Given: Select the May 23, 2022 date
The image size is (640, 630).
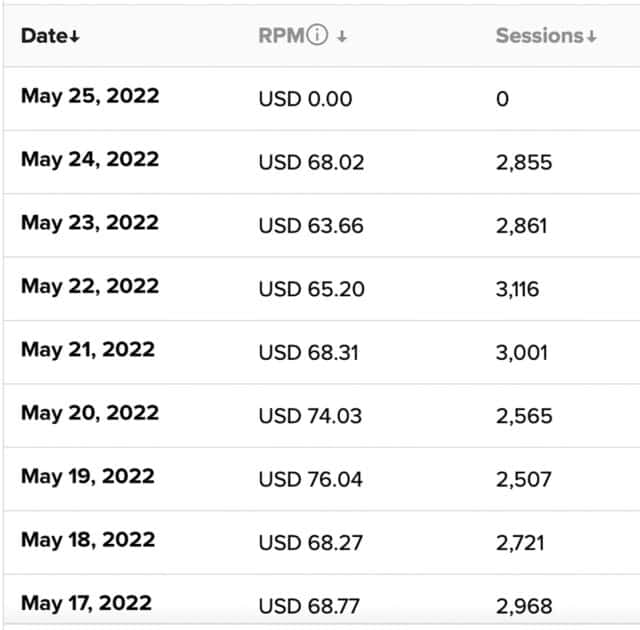Looking at the screenshot, I should pyautogui.click(x=90, y=223).
